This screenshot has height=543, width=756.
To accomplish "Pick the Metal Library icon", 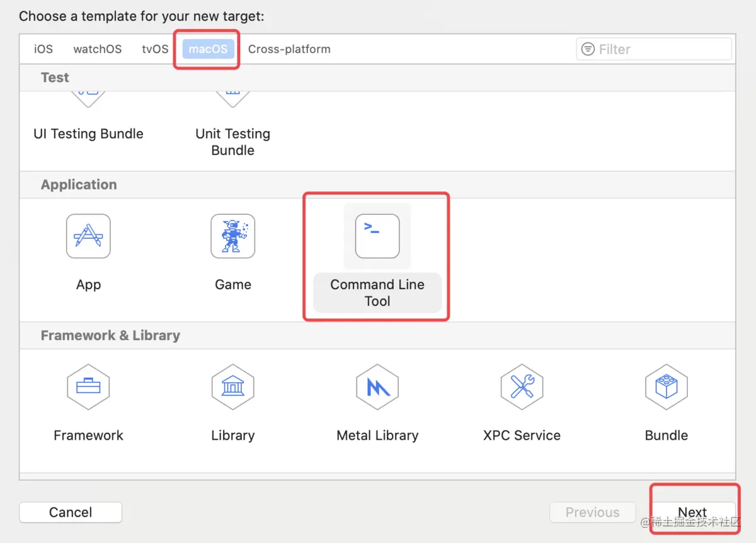I will 377,386.
